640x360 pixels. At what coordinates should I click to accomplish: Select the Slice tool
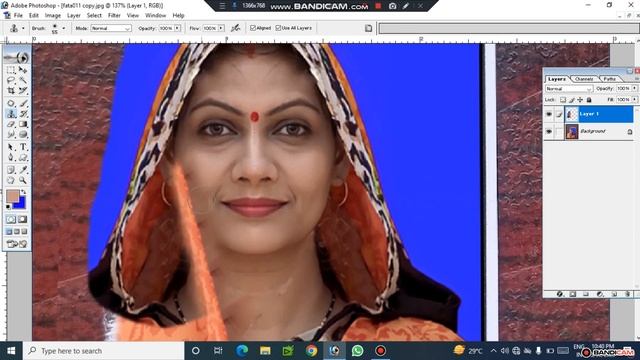[x=23, y=90]
